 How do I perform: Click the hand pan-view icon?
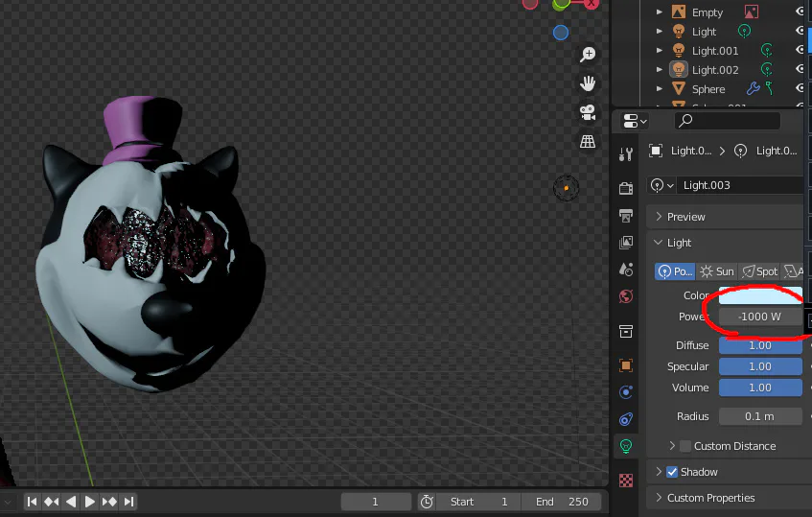[588, 83]
